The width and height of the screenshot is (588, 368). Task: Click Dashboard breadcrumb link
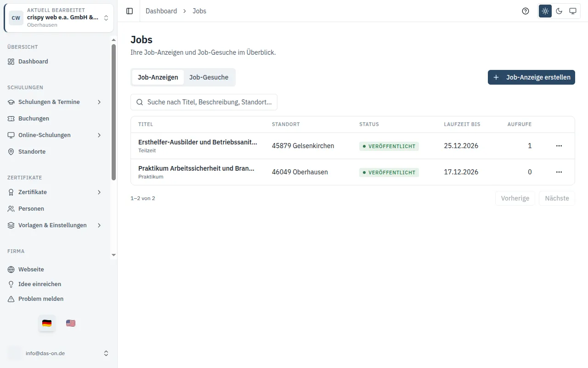pos(161,11)
